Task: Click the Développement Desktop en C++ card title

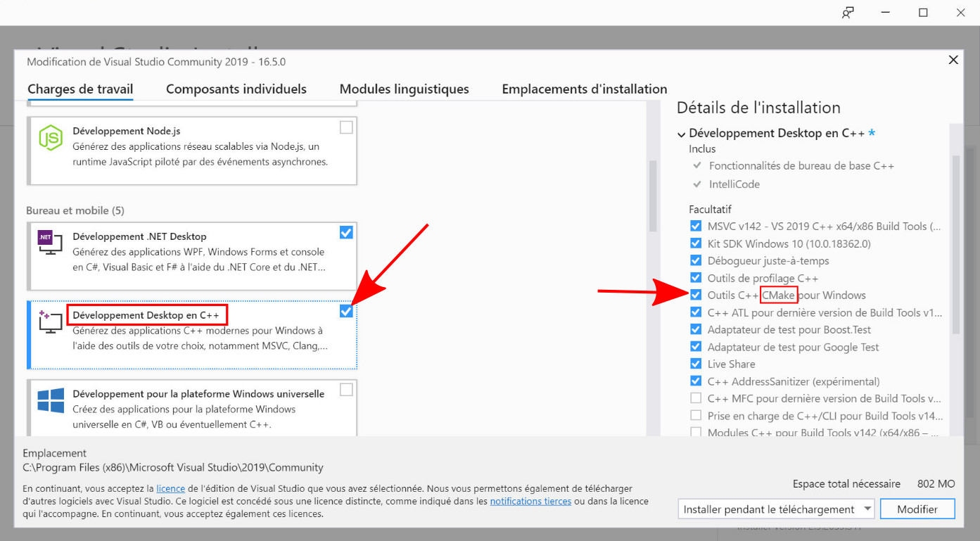Action: tap(146, 315)
